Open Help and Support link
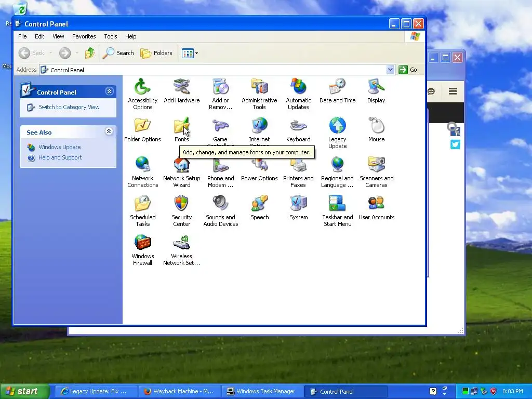The image size is (532, 399). (60, 157)
